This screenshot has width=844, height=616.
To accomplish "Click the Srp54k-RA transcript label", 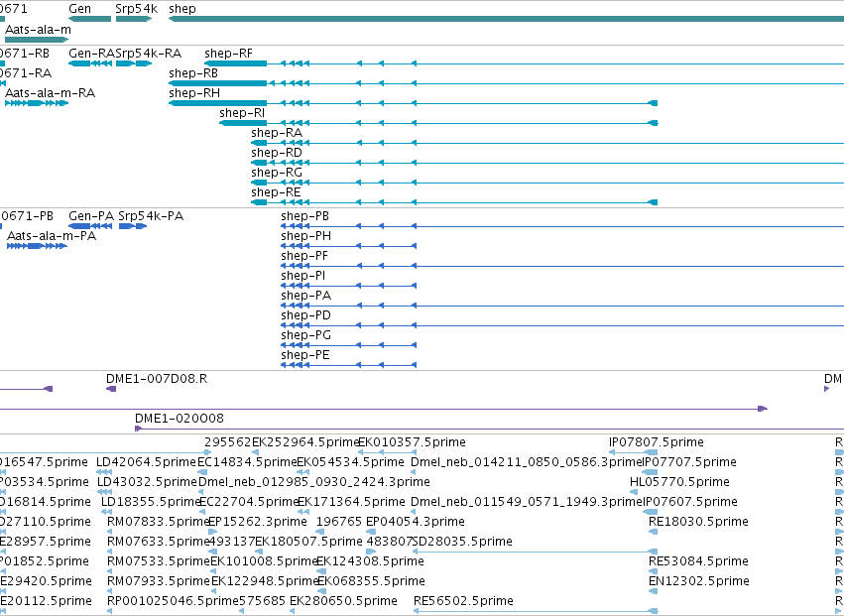I will (148, 54).
